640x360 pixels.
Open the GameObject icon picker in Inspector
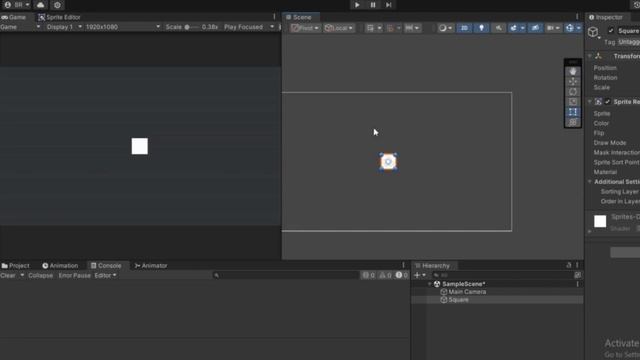(x=593, y=32)
